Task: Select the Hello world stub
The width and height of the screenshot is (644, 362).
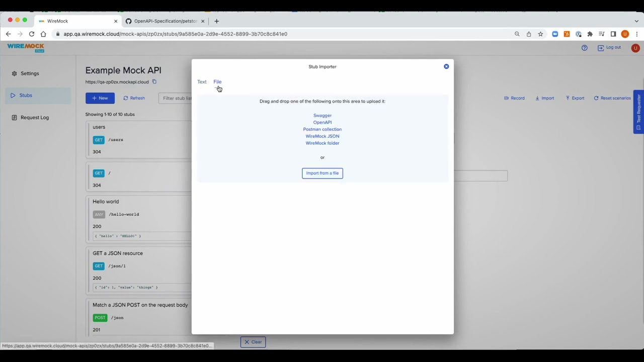Action: coord(139,218)
